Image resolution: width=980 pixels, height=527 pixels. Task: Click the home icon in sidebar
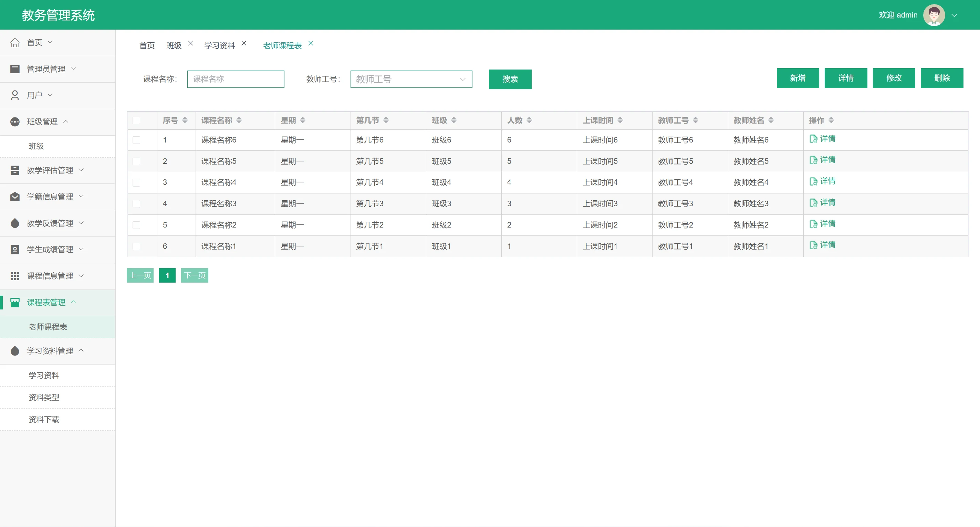(x=15, y=43)
